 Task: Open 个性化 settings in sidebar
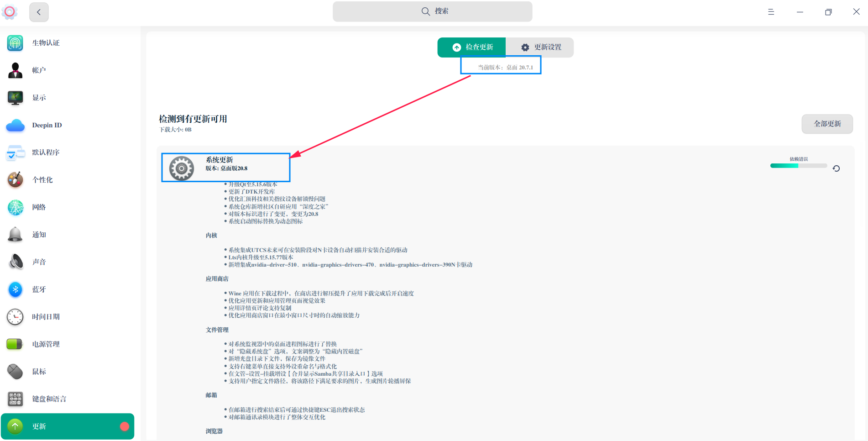tap(42, 180)
